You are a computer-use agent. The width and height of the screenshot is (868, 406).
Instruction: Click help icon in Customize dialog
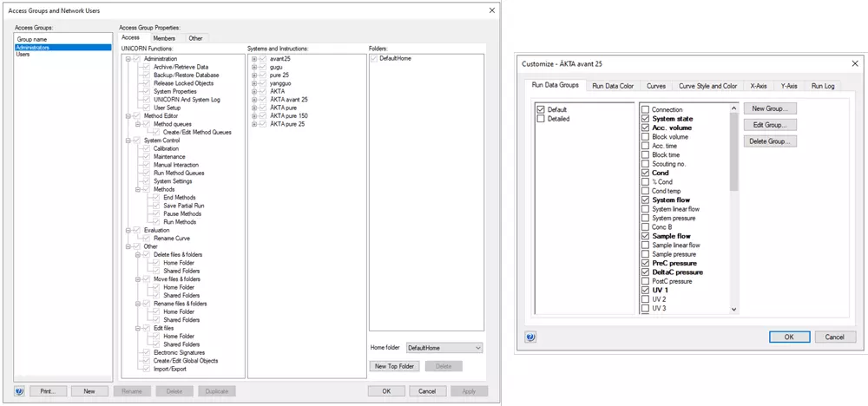pyautogui.click(x=530, y=337)
